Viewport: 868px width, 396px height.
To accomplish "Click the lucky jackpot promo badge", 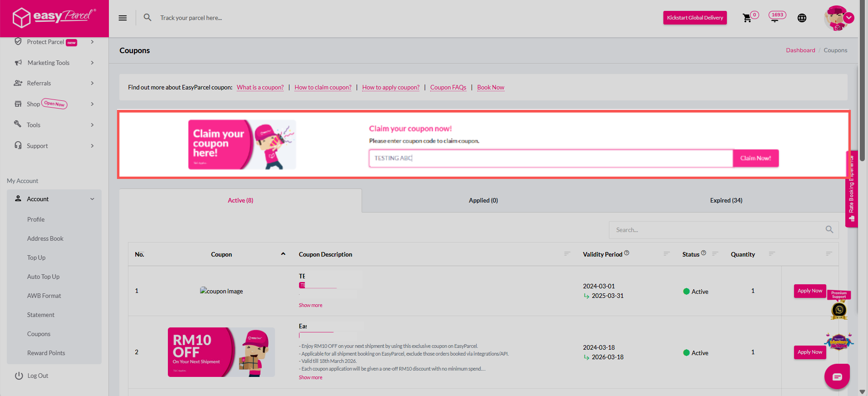I will (x=839, y=342).
